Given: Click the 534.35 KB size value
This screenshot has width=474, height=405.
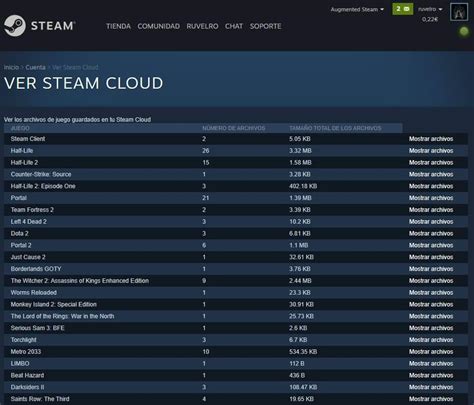Looking at the screenshot, I should click(303, 352).
